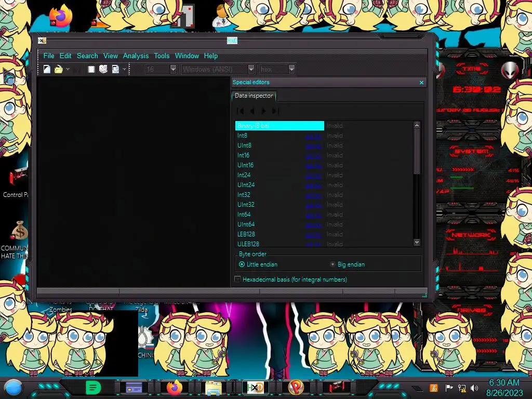The image size is (532, 399).
Task: Click the Java tray icon
Action: [433, 388]
